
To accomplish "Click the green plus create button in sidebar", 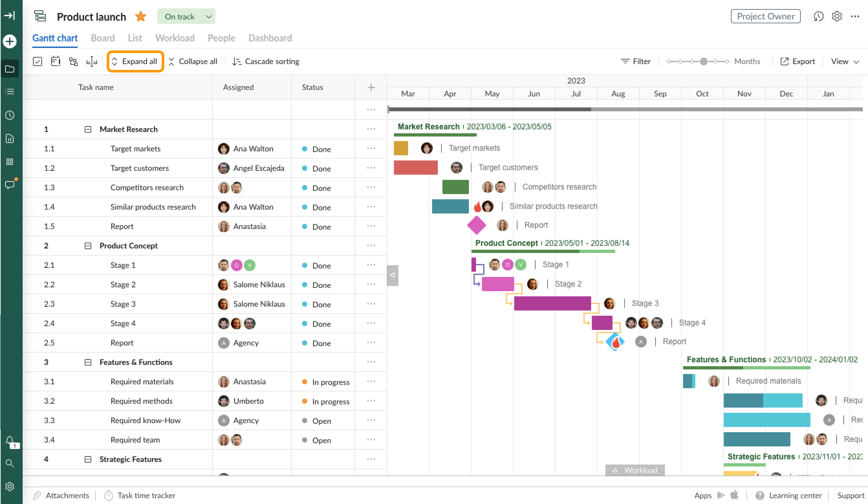I will pyautogui.click(x=10, y=41).
